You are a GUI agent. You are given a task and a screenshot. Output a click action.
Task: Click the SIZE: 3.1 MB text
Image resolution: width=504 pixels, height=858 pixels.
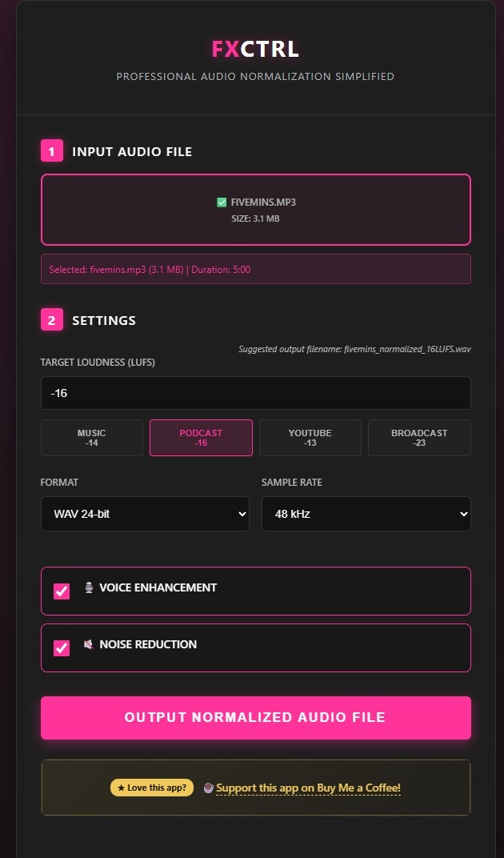[x=255, y=219]
